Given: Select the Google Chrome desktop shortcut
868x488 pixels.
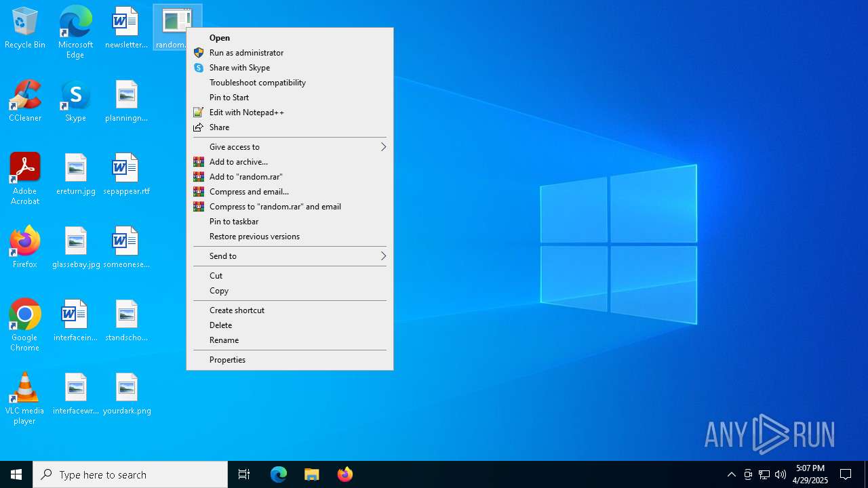Looking at the screenshot, I should point(25,325).
